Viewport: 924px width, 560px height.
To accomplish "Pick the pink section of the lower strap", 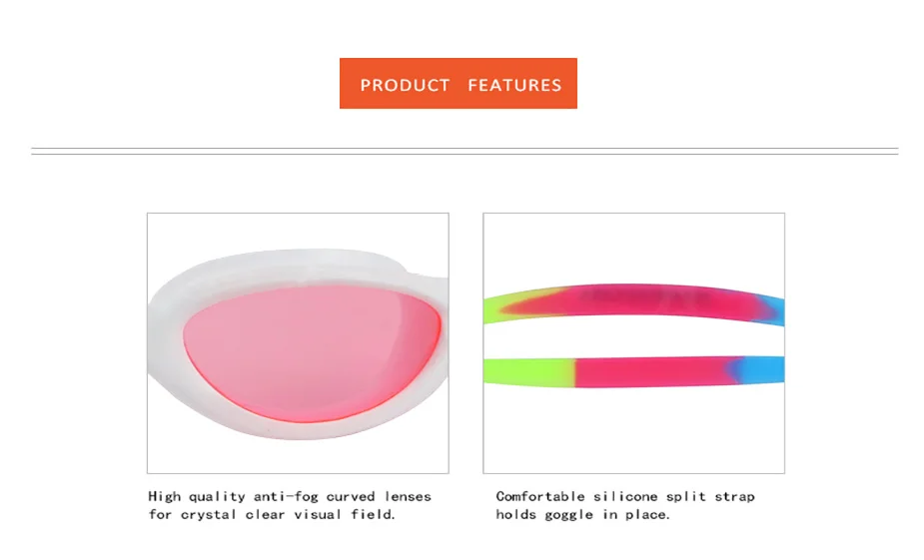I will click(651, 371).
